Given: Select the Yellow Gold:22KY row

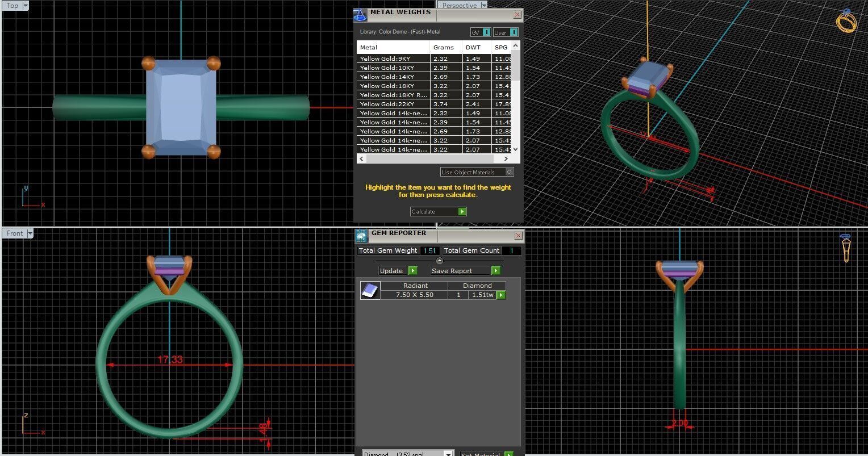Looking at the screenshot, I should click(x=434, y=104).
